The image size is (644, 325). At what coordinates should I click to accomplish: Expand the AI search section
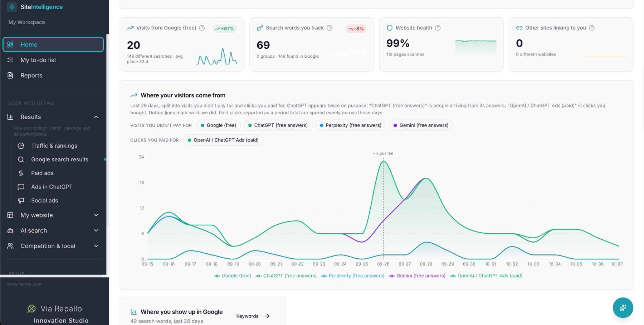[x=53, y=230]
